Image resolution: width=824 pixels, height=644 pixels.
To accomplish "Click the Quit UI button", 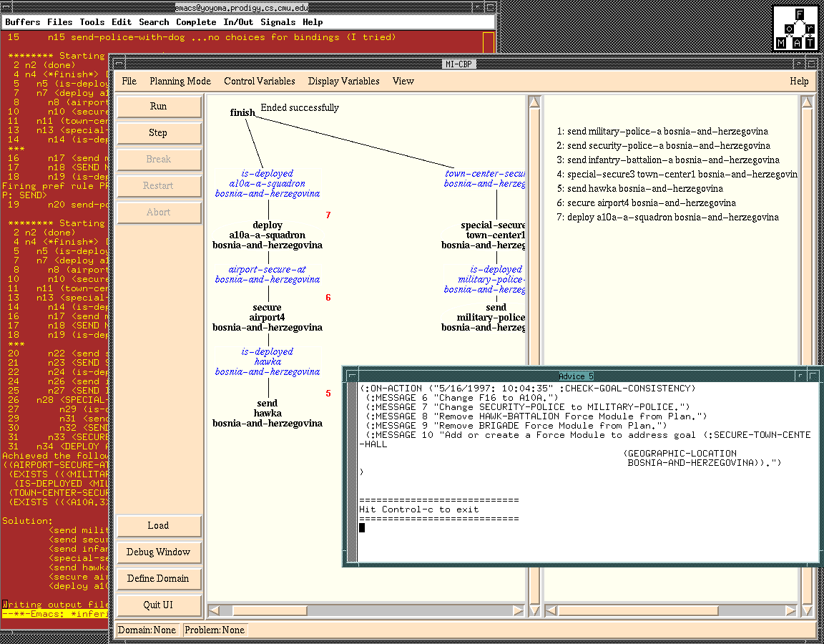I will pos(158,605).
